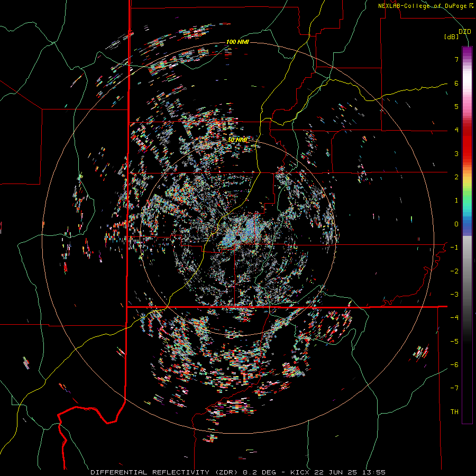Click the '-4' value on the scale
Viewport: 476px width, 476px height.
(454, 318)
